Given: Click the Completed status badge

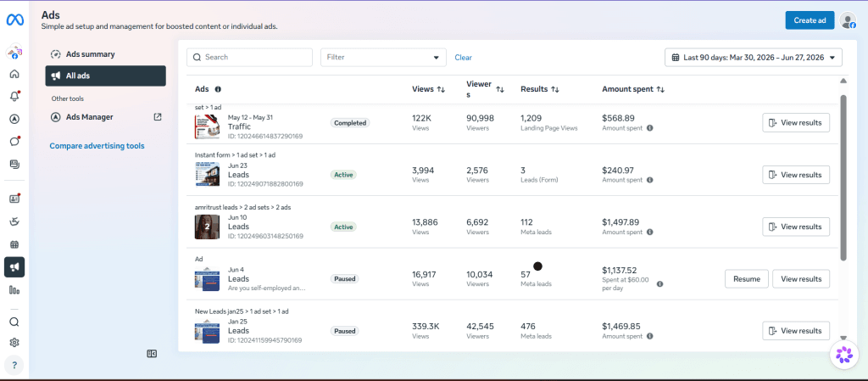Looking at the screenshot, I should coord(350,123).
